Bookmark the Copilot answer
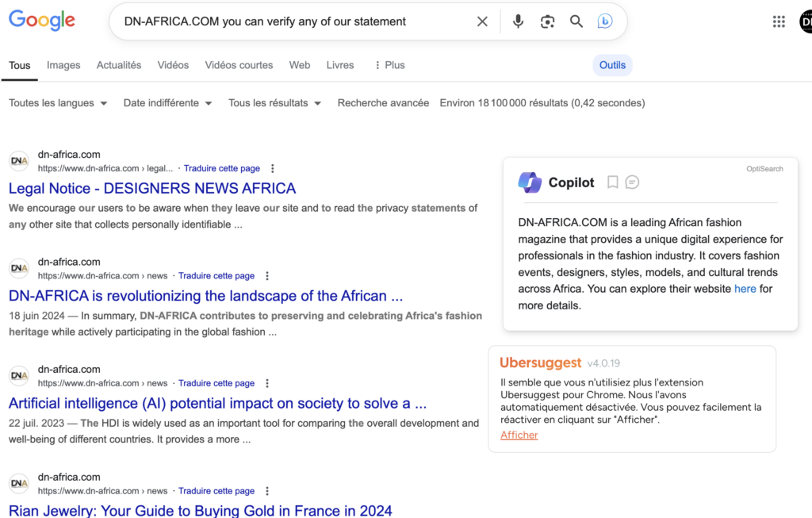Image resolution: width=812 pixels, height=518 pixels. (x=613, y=182)
